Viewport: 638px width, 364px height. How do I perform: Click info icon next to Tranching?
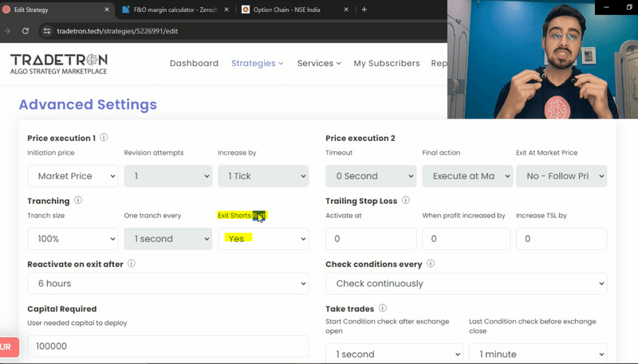point(78,201)
